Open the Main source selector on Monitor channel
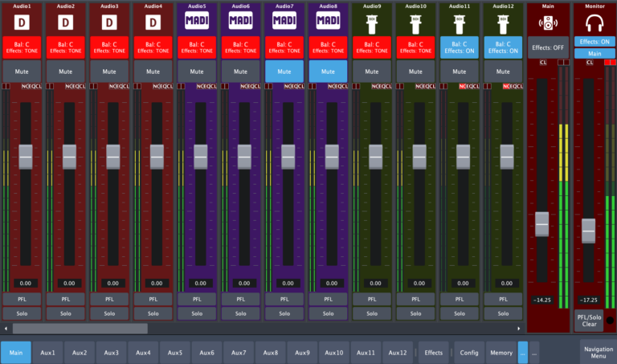 595,54
